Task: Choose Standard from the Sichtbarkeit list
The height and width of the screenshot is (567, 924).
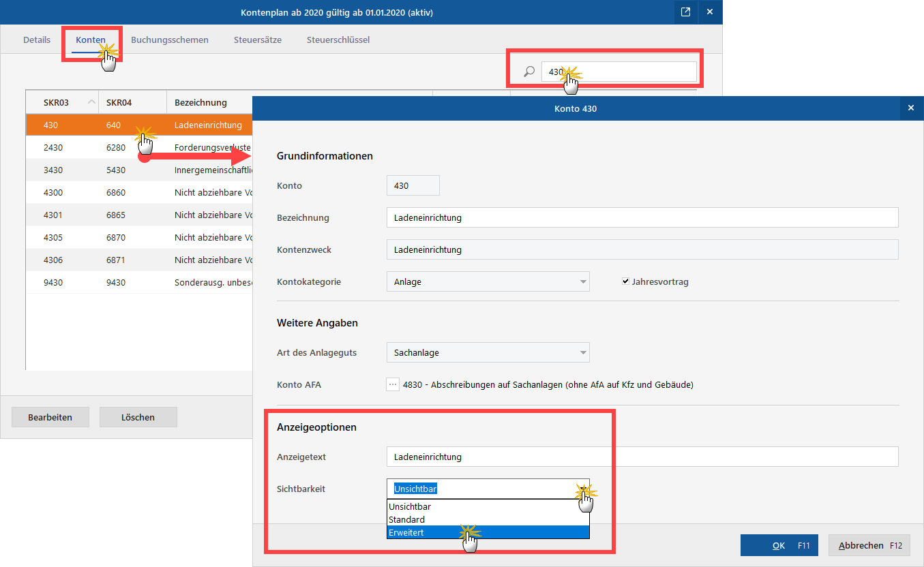Action: click(488, 519)
